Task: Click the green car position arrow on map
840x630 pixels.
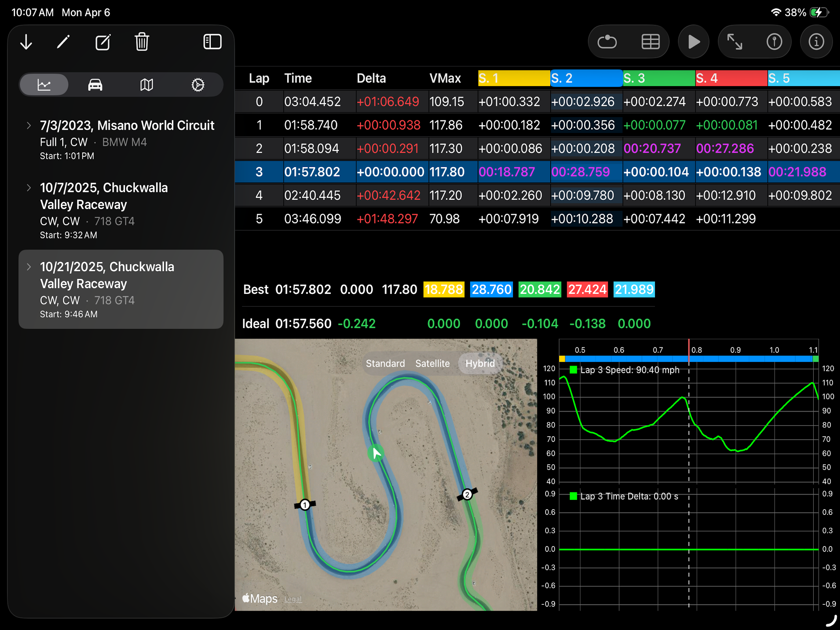Action: click(375, 453)
